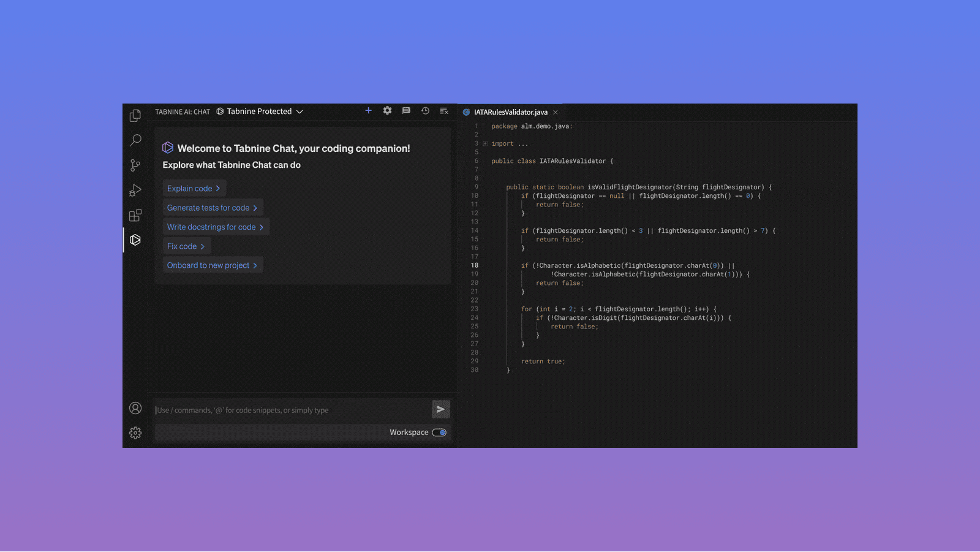The height and width of the screenshot is (552, 980).
Task: Focus the chat message input field
Action: coord(293,410)
